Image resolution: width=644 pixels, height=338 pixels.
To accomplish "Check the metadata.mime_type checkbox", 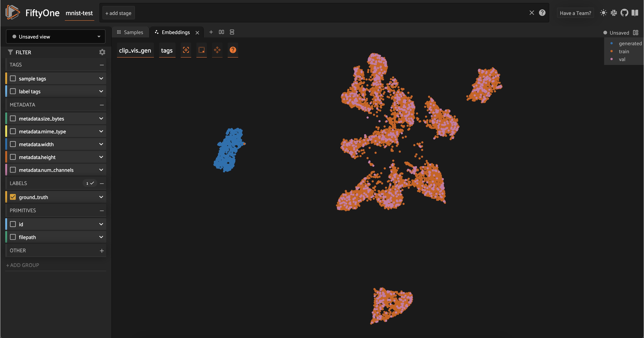I will (13, 131).
